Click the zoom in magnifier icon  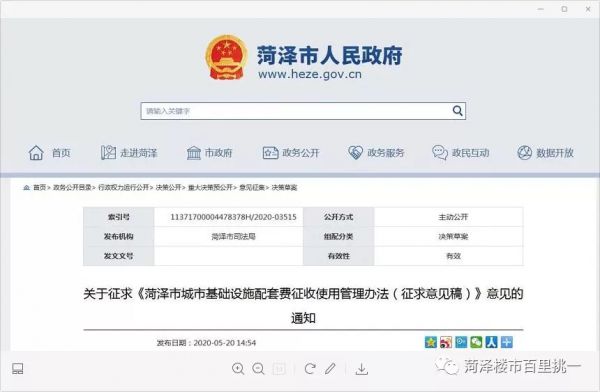pyautogui.click(x=238, y=369)
